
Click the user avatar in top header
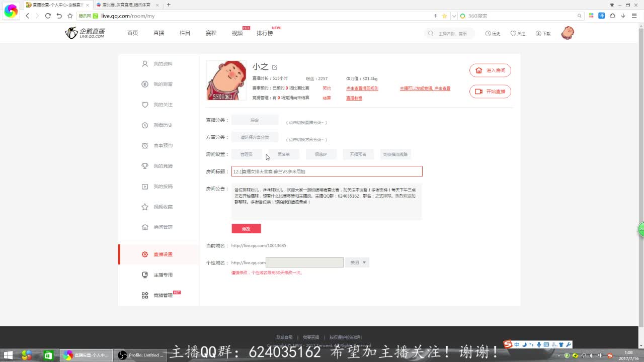click(568, 33)
